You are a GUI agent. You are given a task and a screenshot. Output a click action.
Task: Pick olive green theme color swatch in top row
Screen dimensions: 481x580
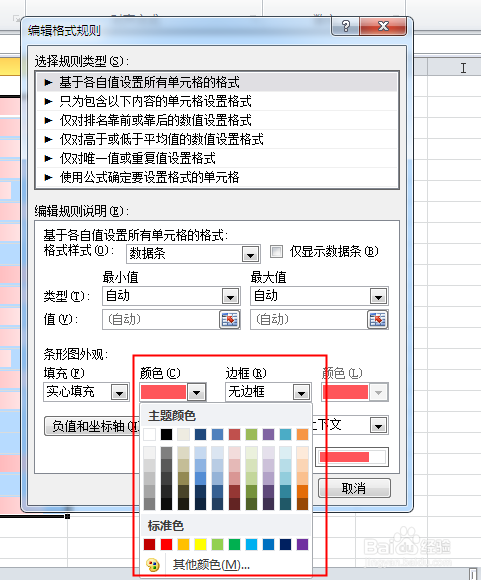tap(251, 434)
